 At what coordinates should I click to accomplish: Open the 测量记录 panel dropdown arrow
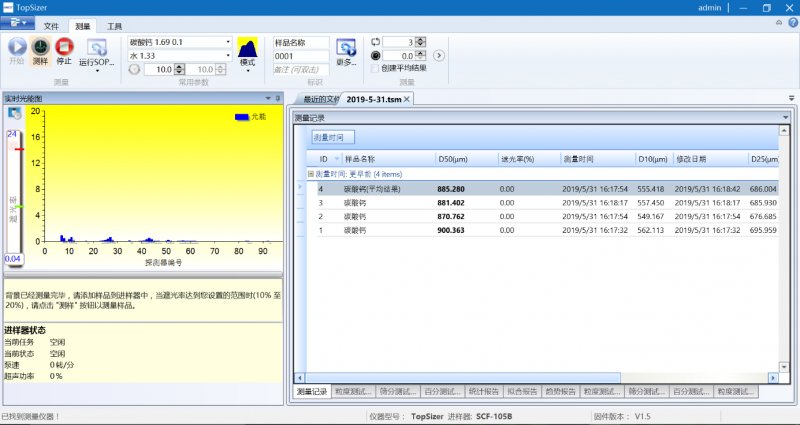point(785,118)
